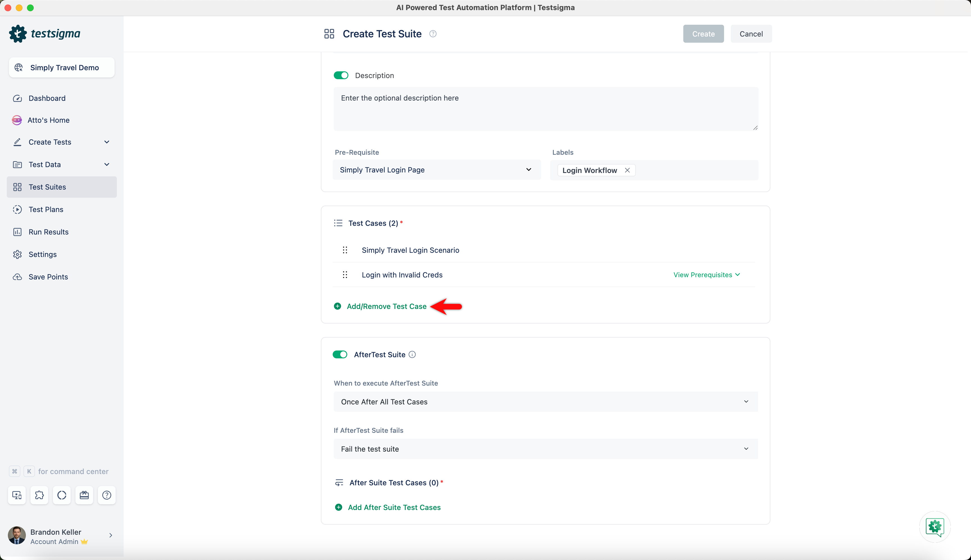The image size is (971, 560).
Task: Click the drag handle for Login with Invalid Creds
Action: pos(345,275)
